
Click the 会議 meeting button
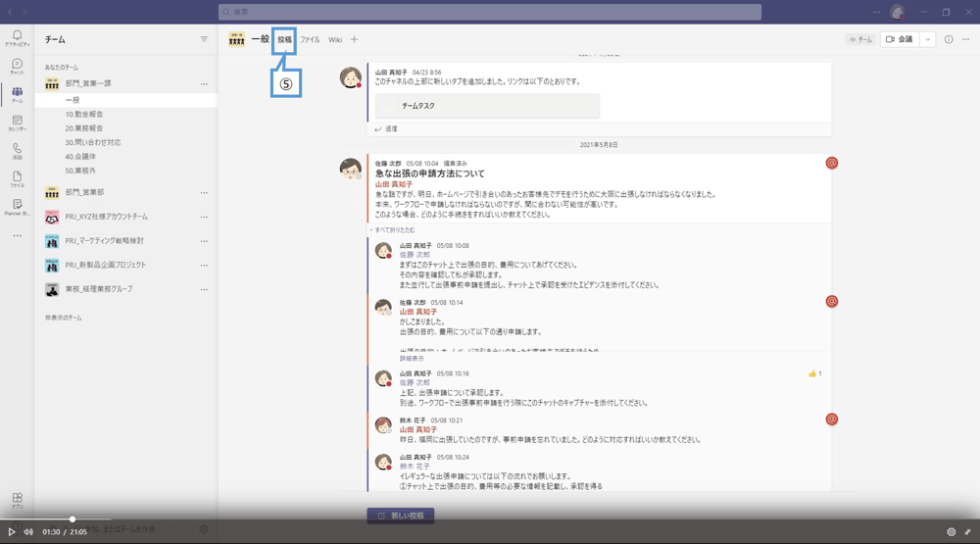click(900, 39)
